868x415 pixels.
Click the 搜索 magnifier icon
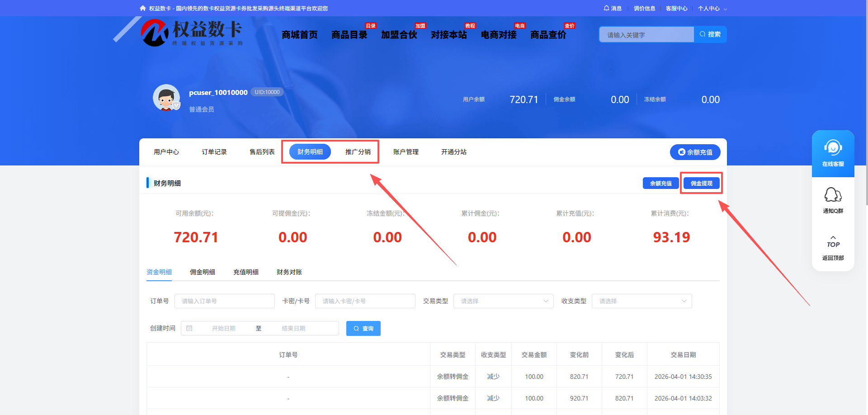[702, 34]
